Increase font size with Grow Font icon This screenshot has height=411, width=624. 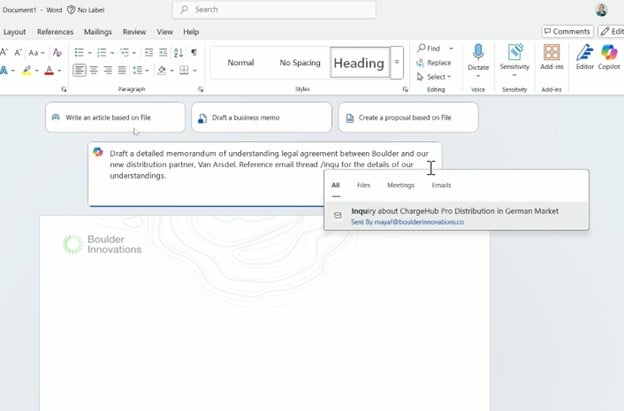point(4,53)
